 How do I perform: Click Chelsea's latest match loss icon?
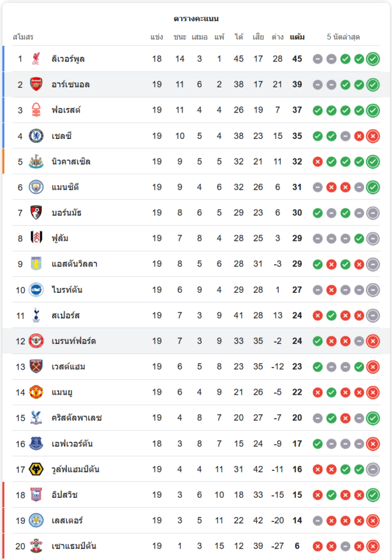[373, 136]
